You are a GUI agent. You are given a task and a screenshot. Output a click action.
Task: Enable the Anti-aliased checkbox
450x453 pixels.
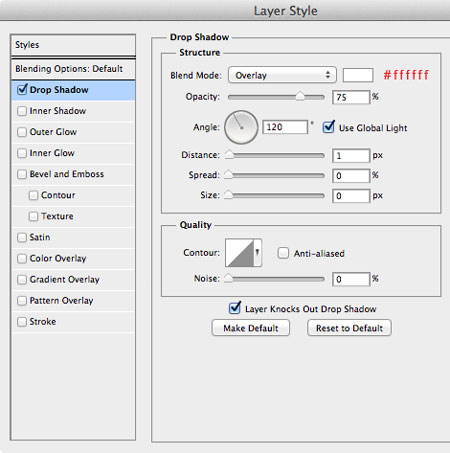coord(283,253)
